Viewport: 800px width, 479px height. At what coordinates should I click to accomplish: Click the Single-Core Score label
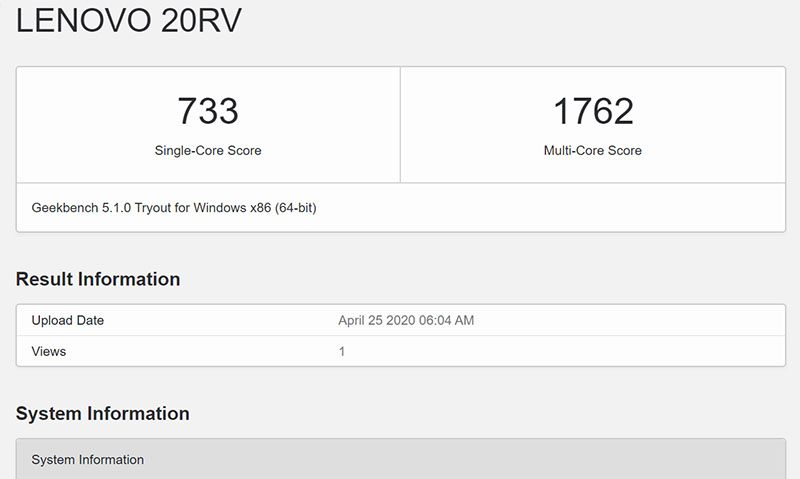(x=208, y=150)
